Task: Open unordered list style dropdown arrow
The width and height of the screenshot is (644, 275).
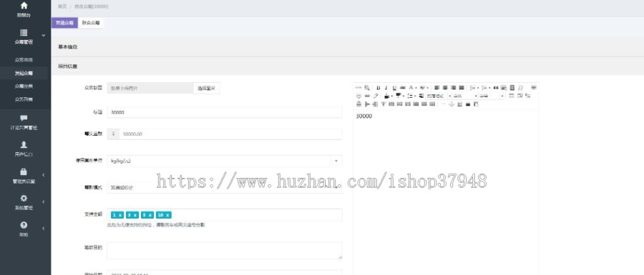Action: coord(489,88)
